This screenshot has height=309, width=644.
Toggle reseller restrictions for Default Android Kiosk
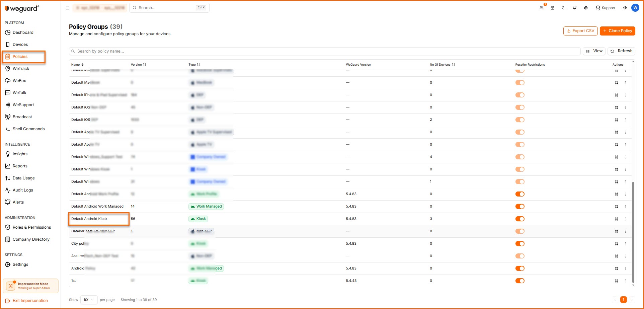pyautogui.click(x=520, y=219)
